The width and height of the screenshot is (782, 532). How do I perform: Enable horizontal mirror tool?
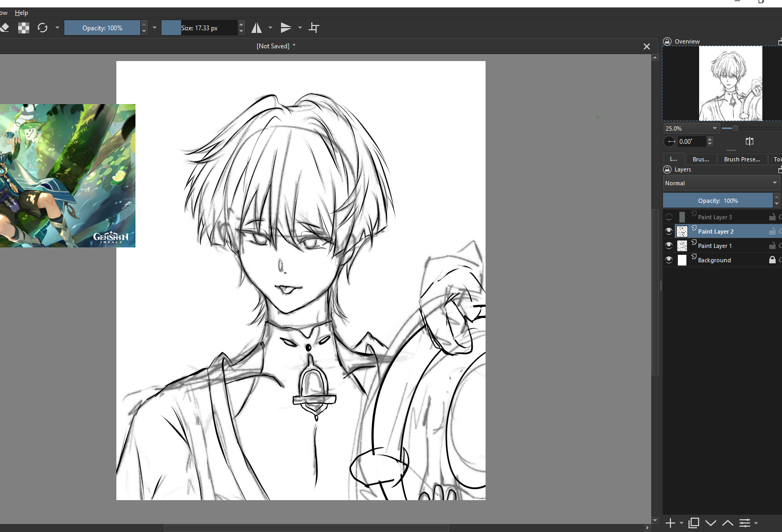[x=257, y=28]
